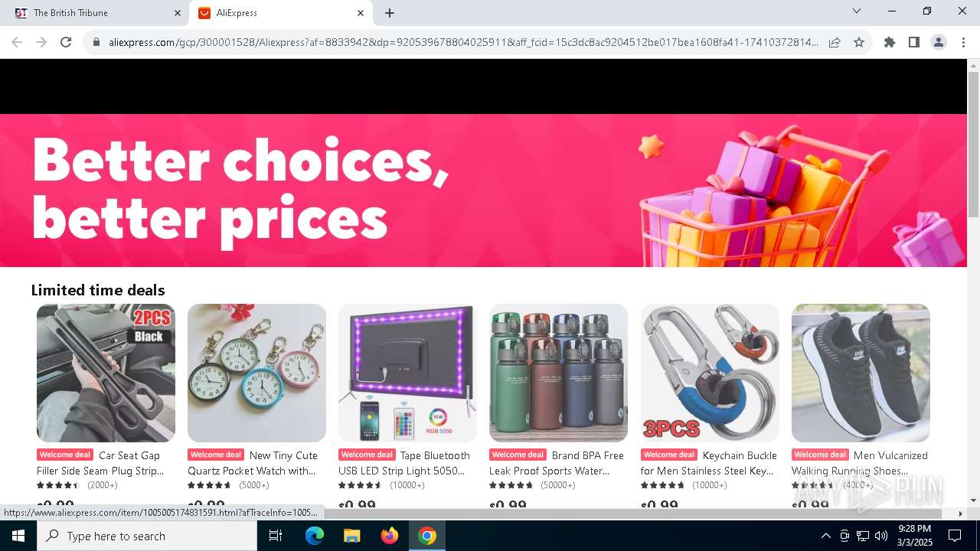
Task: Open Microsoft Edge from the taskbar
Action: [315, 536]
